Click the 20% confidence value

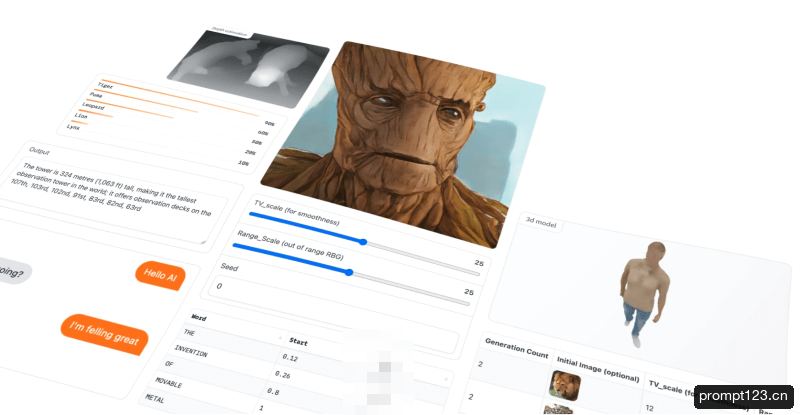(x=250, y=153)
